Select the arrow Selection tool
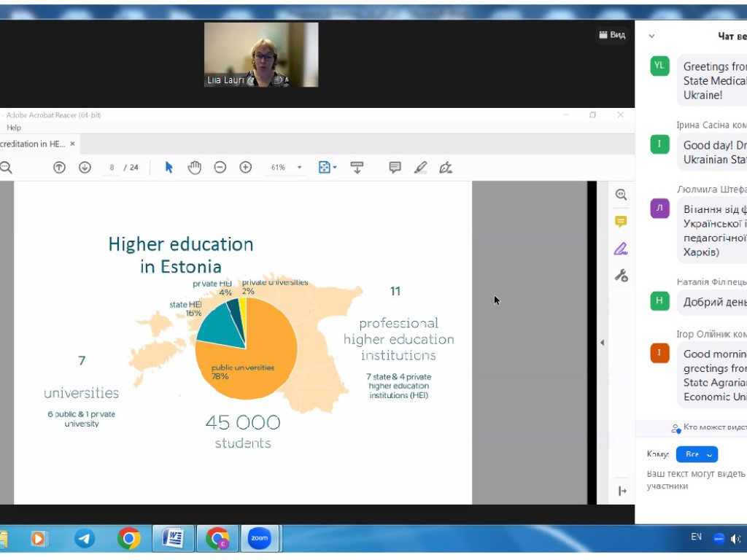The image size is (747, 560). coord(169,167)
